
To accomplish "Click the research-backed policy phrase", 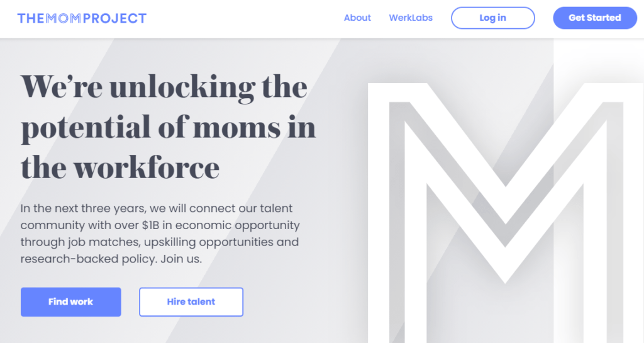I will coord(88,259).
